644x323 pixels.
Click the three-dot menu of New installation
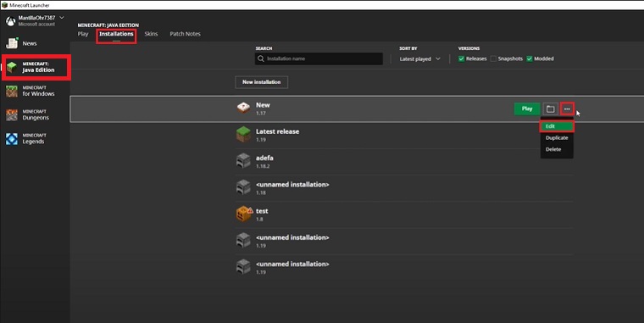click(x=567, y=109)
